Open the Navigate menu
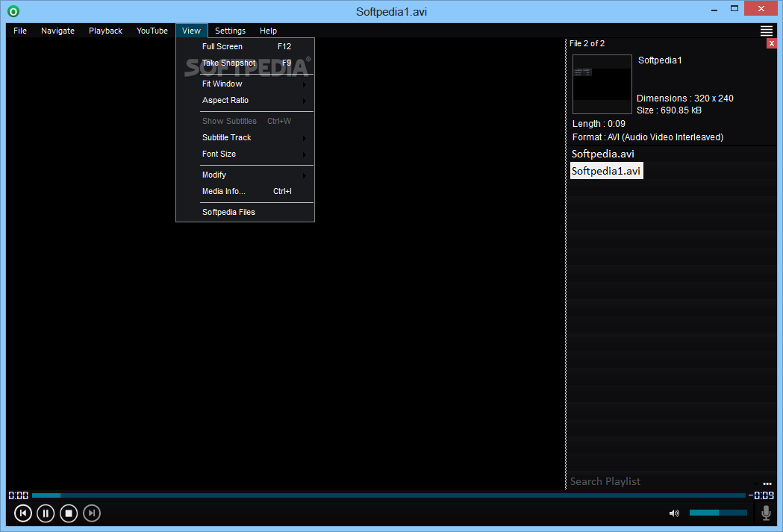This screenshot has width=783, height=532. 57,31
